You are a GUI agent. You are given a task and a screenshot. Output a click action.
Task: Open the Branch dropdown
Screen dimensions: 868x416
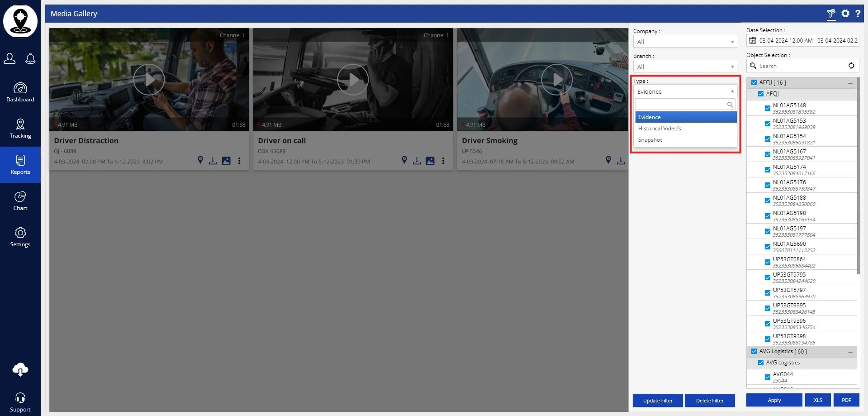tap(684, 67)
